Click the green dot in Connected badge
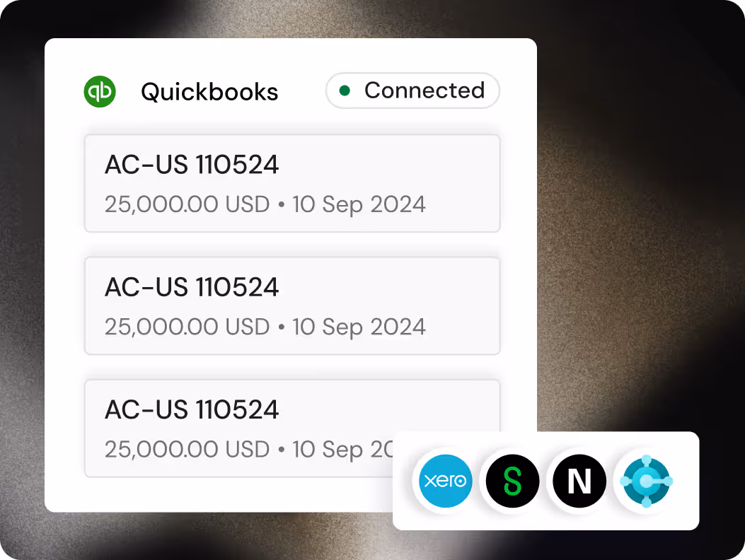This screenshot has height=560, width=745. tap(345, 91)
